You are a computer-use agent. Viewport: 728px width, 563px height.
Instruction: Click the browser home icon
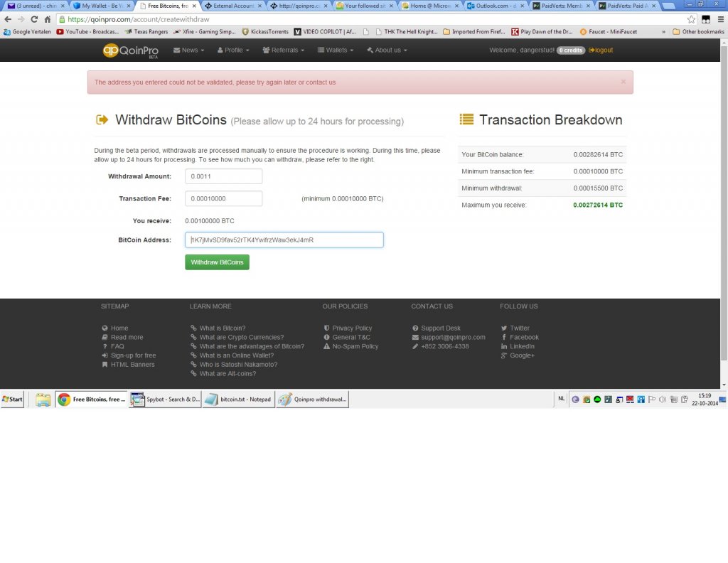pyautogui.click(x=48, y=19)
